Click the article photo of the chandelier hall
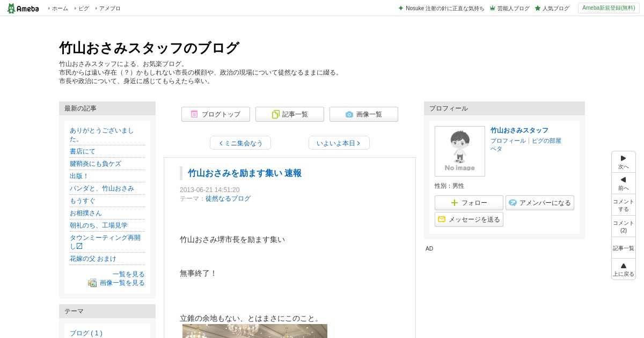The image size is (644, 338). point(255,331)
